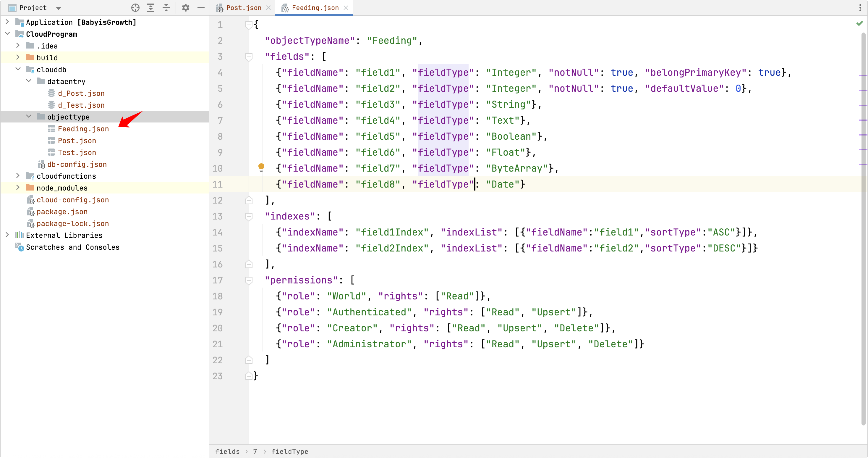Viewport: 868px width, 458px height.
Task: Open Project panel settings gear
Action: [186, 8]
